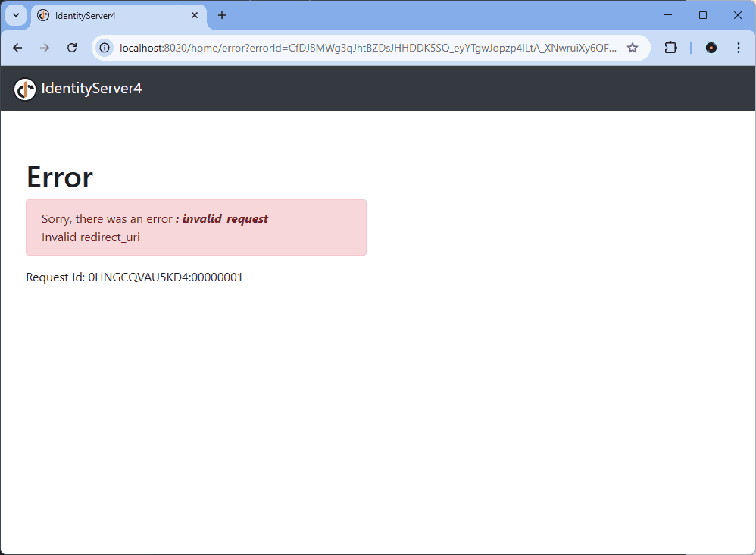Go back to the previous page
Viewport: 756px width, 555px height.
click(x=18, y=48)
